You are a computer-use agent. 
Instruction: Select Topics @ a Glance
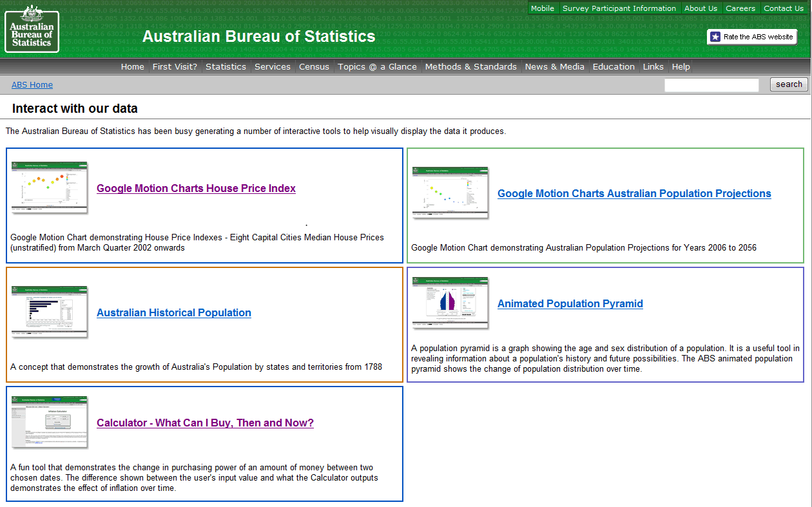377,66
